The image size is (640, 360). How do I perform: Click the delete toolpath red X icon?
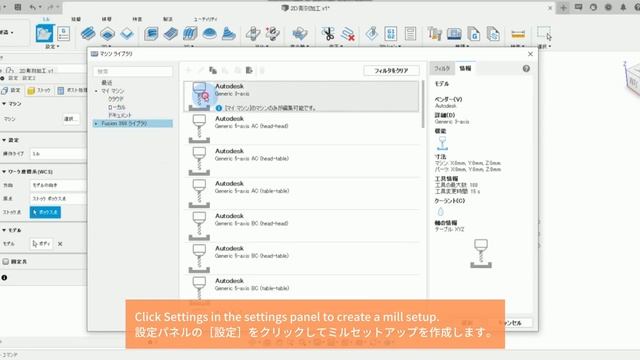tap(347, 34)
